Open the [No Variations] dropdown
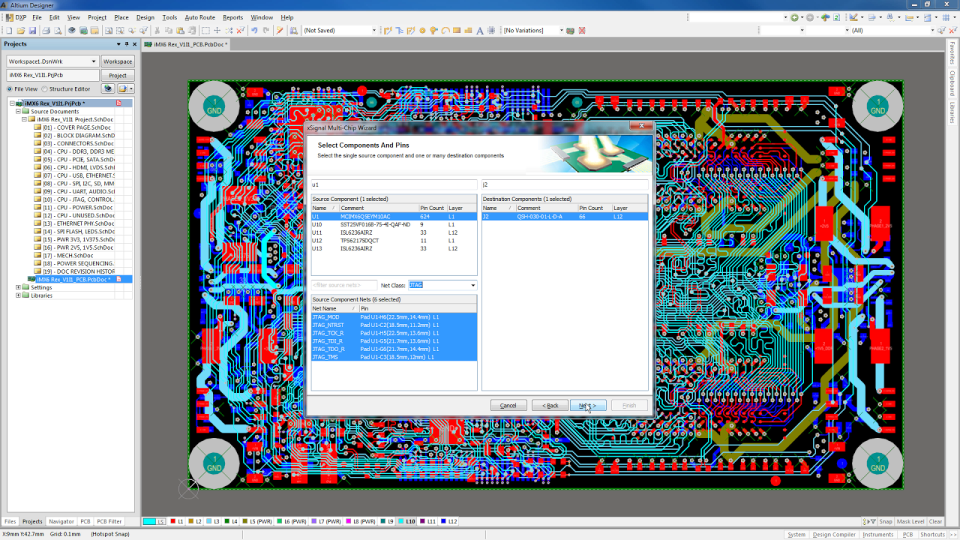 [x=561, y=30]
